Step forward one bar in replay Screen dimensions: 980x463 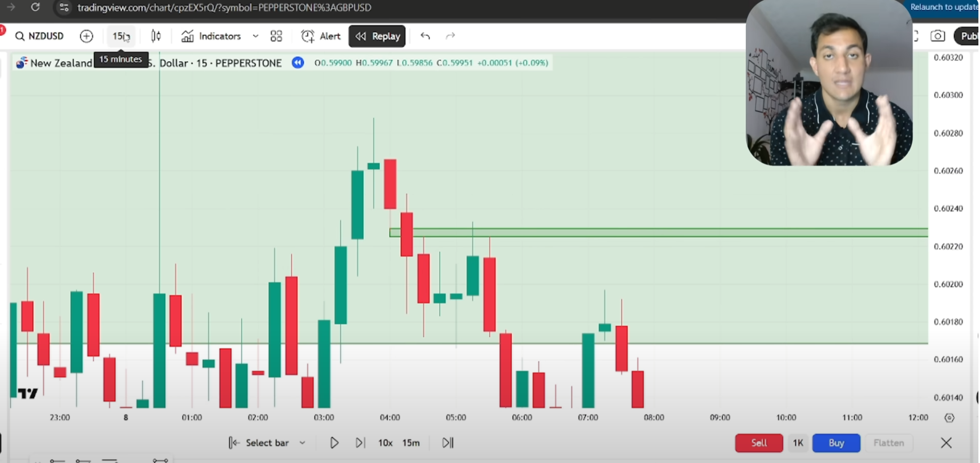(360, 443)
